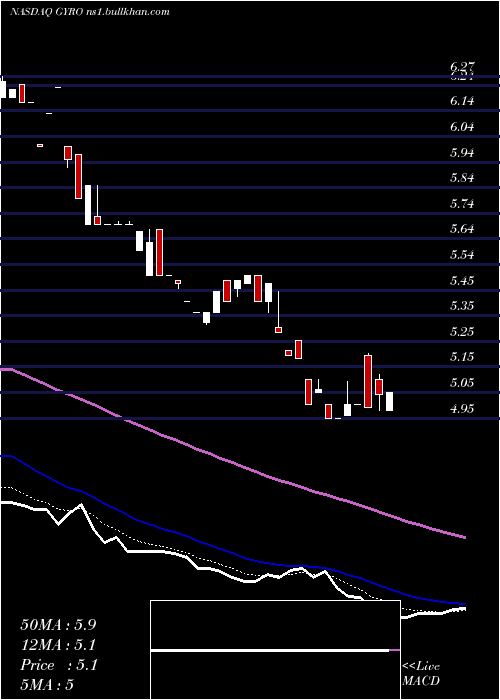Click the 5.54 price axis label
The width and height of the screenshot is (500, 700).
tap(462, 255)
